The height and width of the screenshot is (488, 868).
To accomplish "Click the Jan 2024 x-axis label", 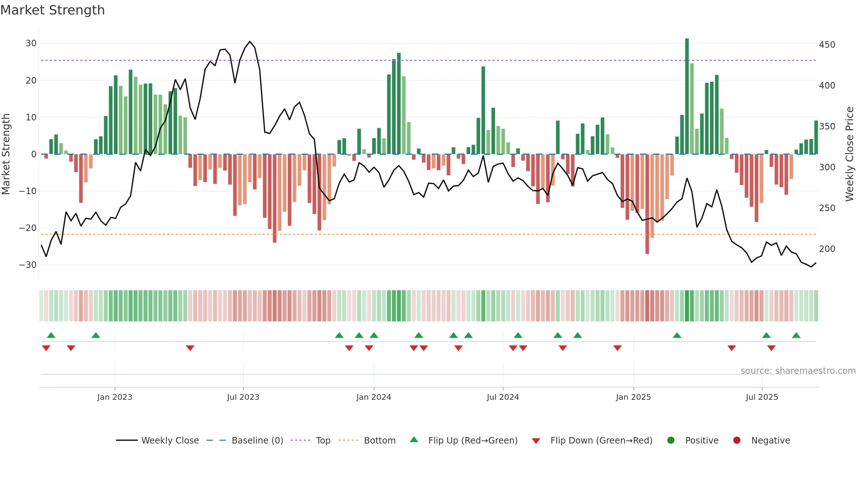I will pos(374,397).
